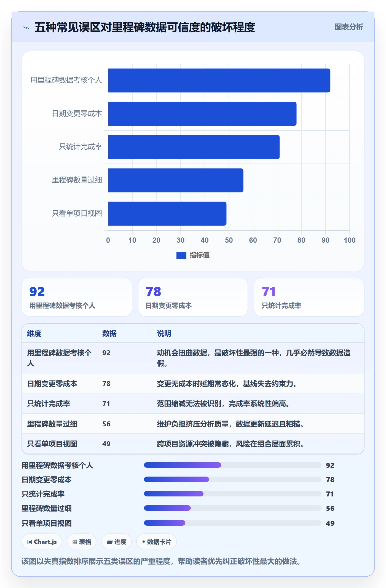386x588 pixels.
Task: Click the 说明 column header
Action: click(164, 333)
